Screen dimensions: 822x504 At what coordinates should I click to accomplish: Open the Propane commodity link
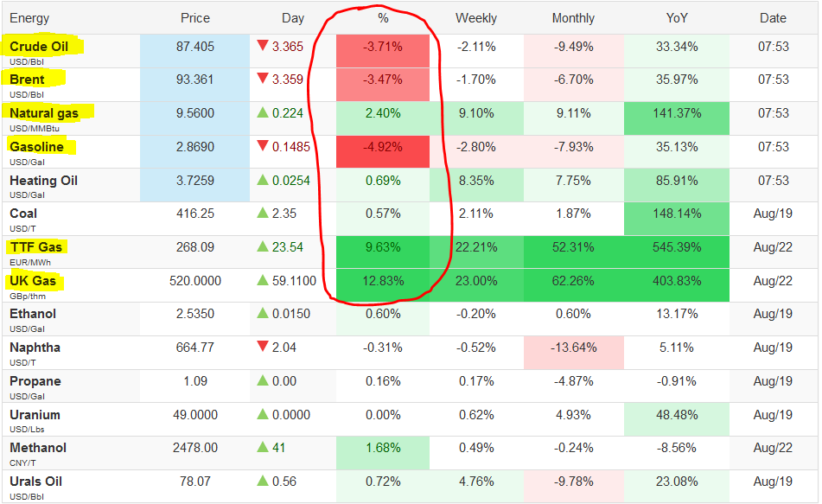tap(35, 381)
